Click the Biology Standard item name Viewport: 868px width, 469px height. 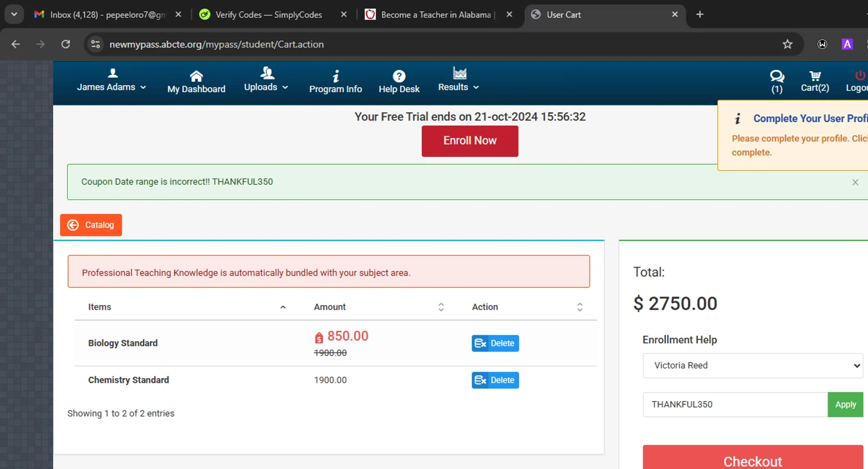pyautogui.click(x=123, y=343)
